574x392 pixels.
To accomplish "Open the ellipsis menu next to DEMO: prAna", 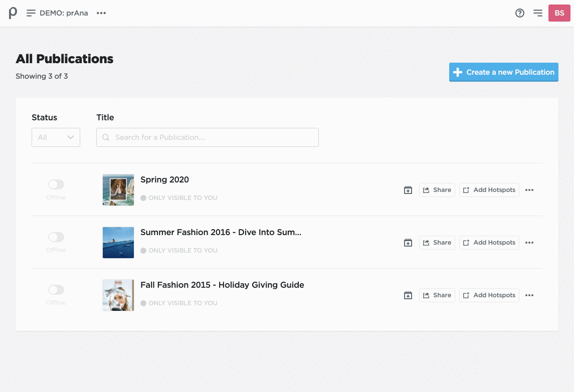I will click(x=101, y=13).
